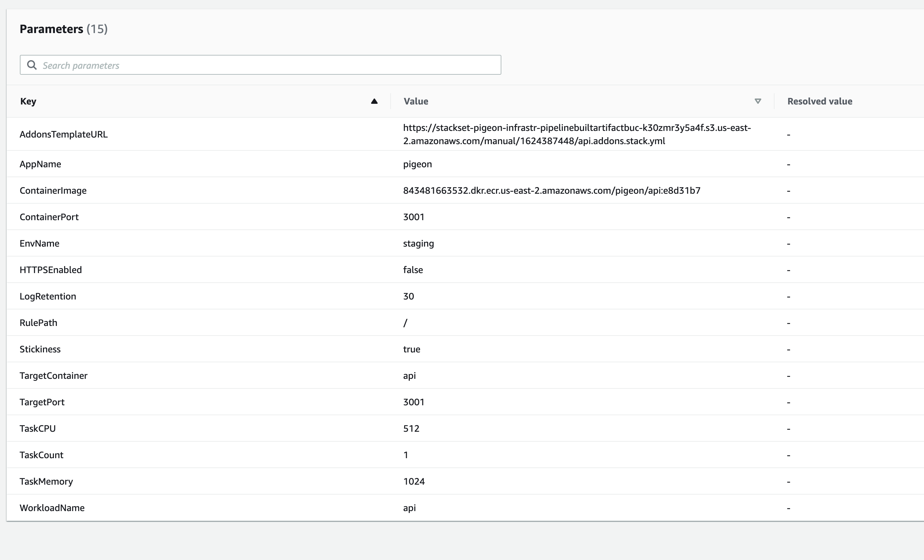Viewport: 924px width, 560px height.
Task: Select the TaskCPU key
Action: [37, 428]
